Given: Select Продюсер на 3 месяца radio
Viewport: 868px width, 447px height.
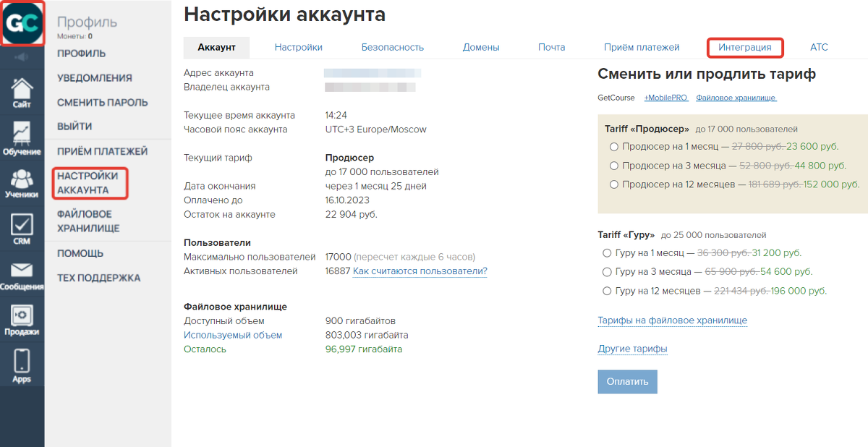Looking at the screenshot, I should click(x=614, y=166).
